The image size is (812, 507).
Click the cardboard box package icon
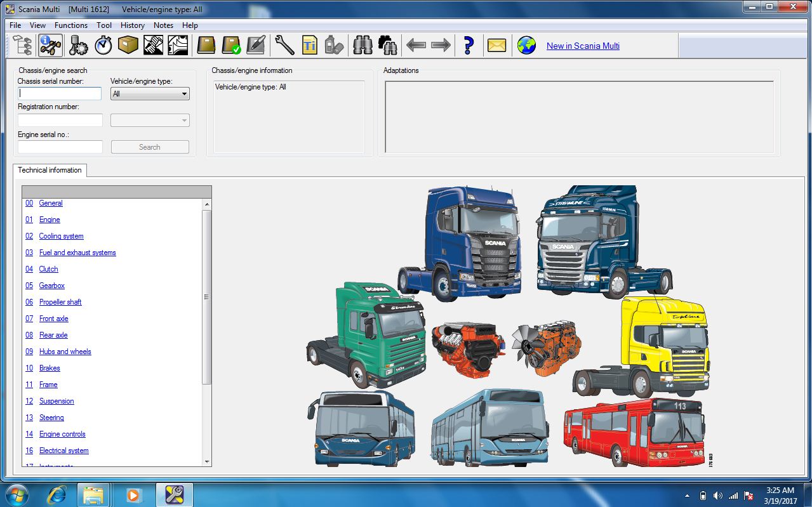[x=128, y=46]
